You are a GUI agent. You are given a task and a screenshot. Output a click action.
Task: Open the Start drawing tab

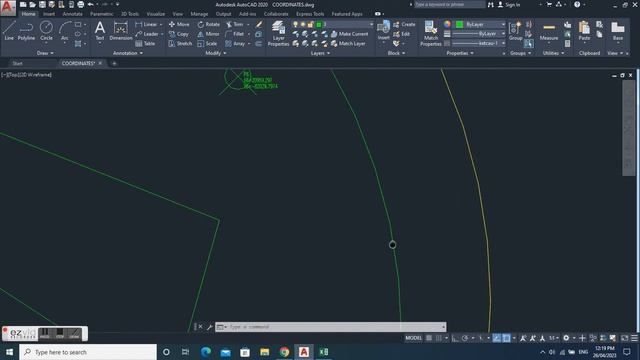pyautogui.click(x=18, y=63)
